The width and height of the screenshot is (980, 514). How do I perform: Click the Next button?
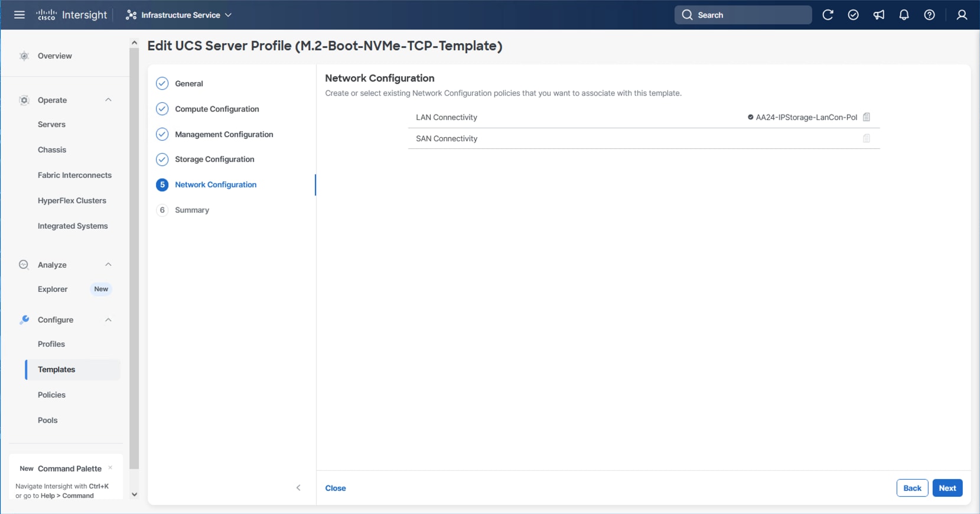(948, 488)
